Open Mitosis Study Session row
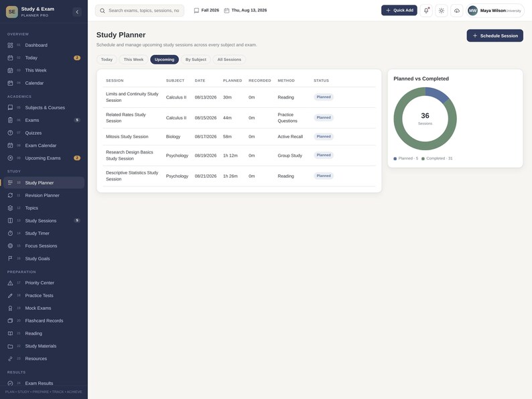This screenshot has height=399, width=532. pos(239,137)
